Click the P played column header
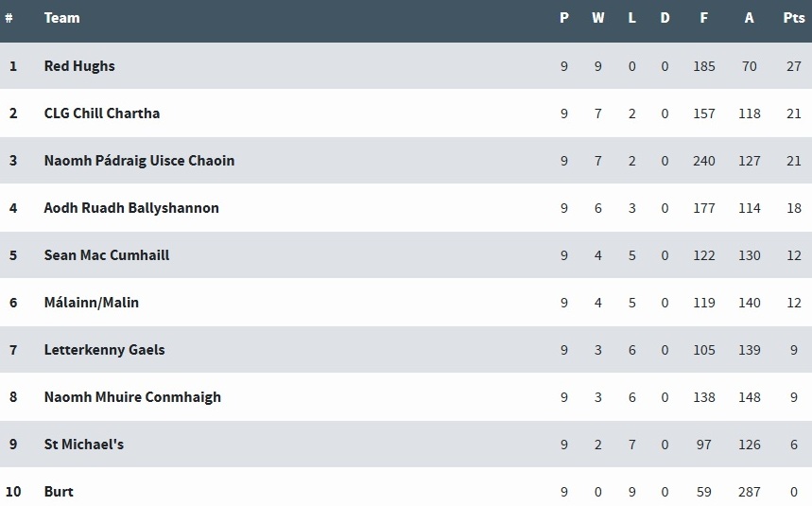 (564, 18)
